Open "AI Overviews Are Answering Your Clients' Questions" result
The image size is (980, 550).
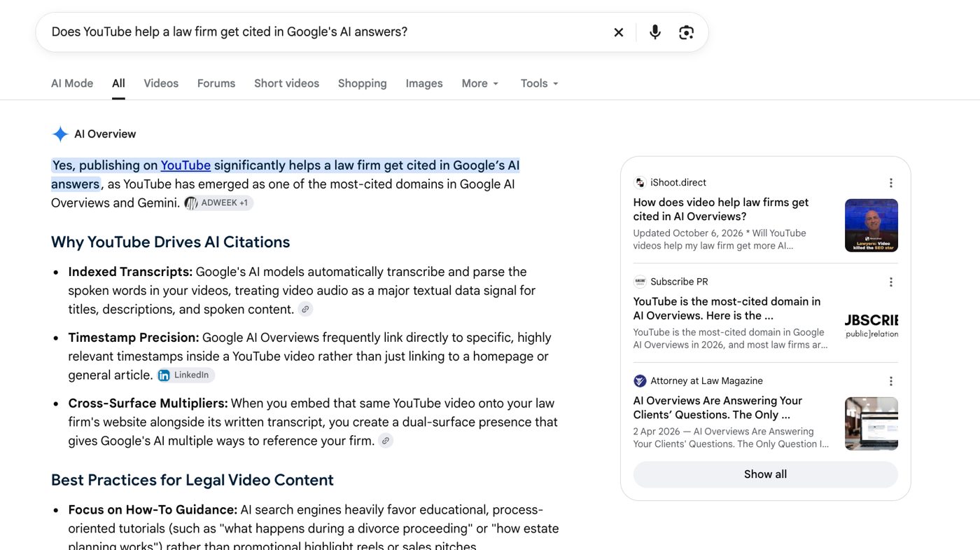click(717, 408)
